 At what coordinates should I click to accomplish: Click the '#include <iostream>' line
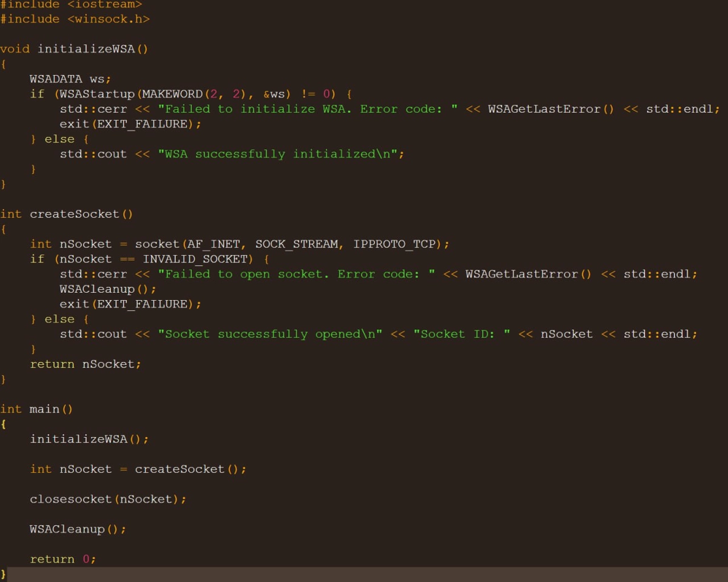click(x=71, y=4)
